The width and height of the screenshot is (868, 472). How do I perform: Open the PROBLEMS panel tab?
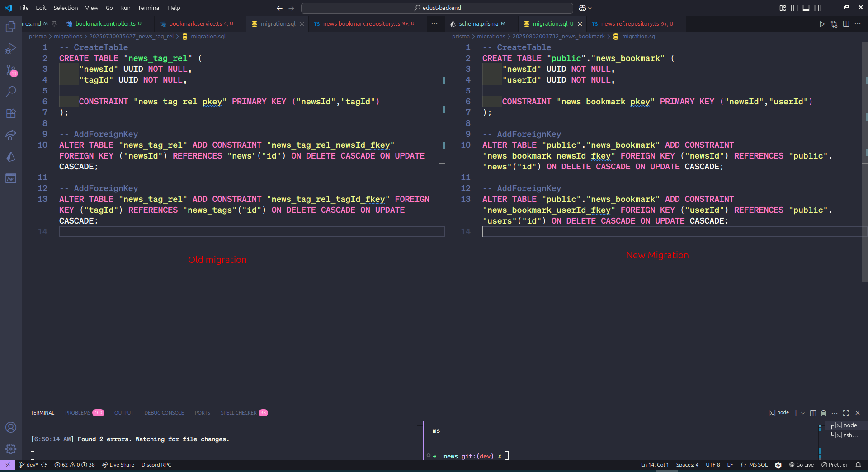click(x=84, y=413)
